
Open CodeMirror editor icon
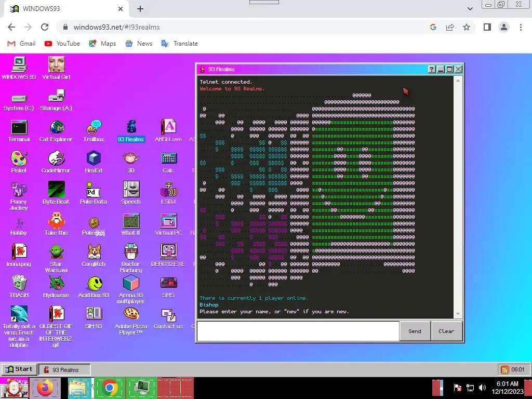56,162
